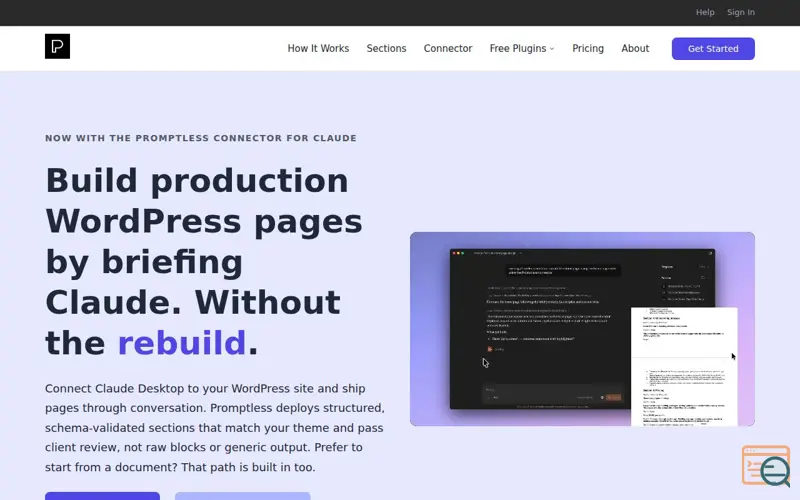Go to How It Works page
Screen dimensions: 800x500
pos(318,48)
